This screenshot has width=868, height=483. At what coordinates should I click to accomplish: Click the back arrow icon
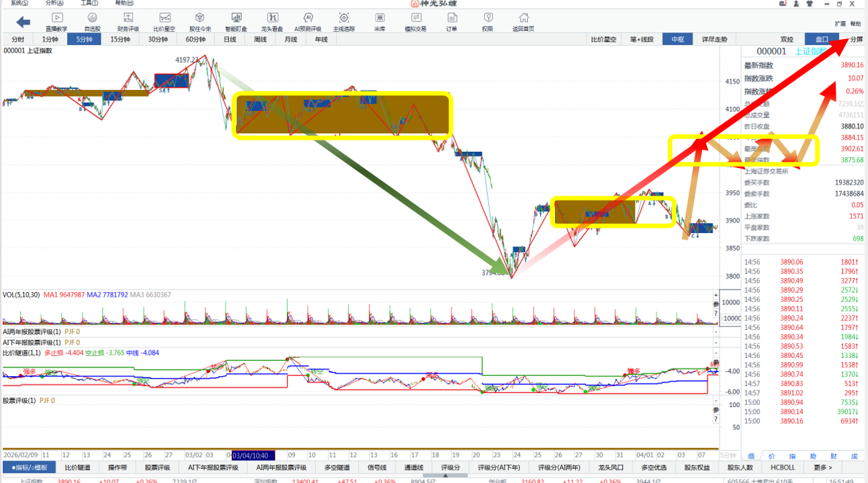(x=24, y=21)
